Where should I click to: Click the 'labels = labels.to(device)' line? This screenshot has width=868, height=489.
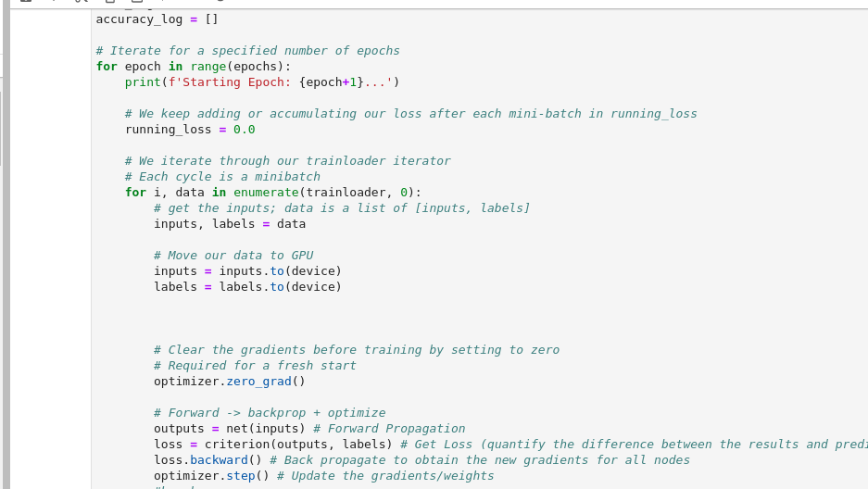[x=247, y=287]
